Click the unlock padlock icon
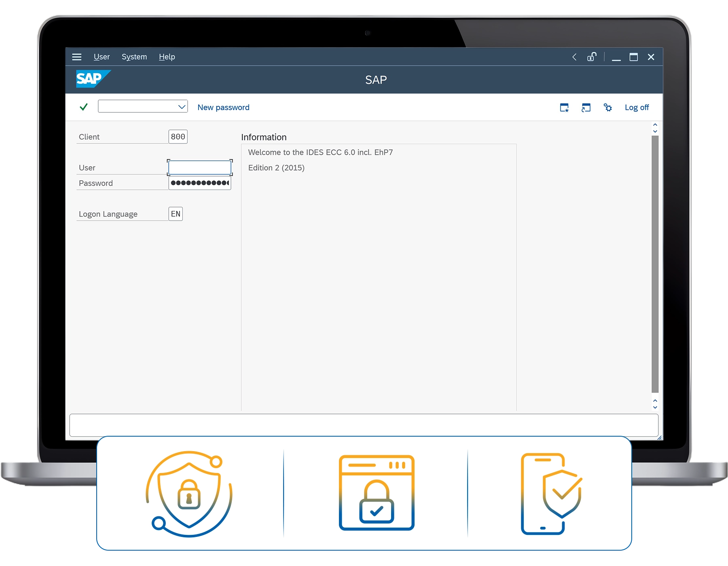This screenshot has height=566, width=728. tap(592, 57)
